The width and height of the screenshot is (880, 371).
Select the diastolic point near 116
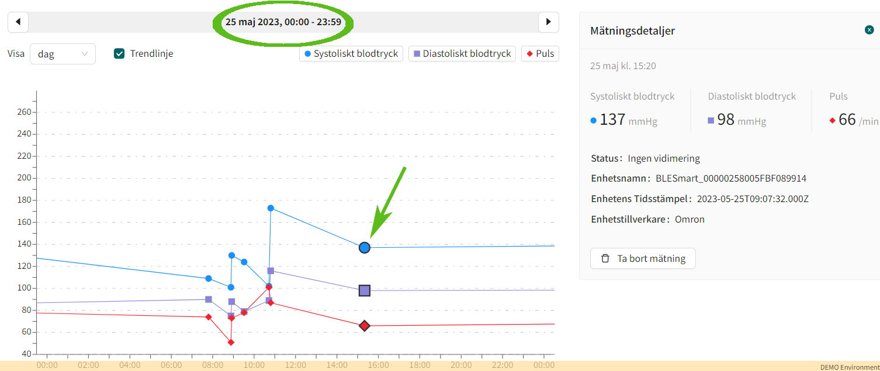[x=271, y=271]
